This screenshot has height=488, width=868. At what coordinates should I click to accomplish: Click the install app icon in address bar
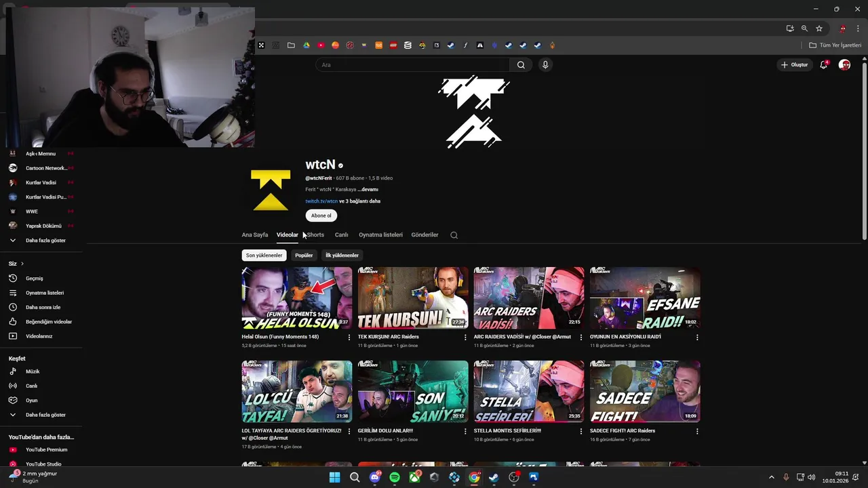point(790,28)
